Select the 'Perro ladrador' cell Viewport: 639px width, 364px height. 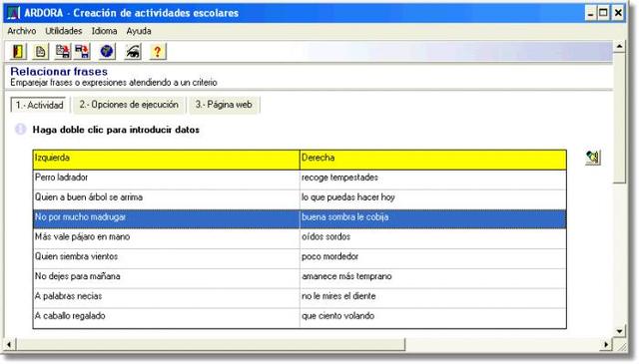point(167,180)
